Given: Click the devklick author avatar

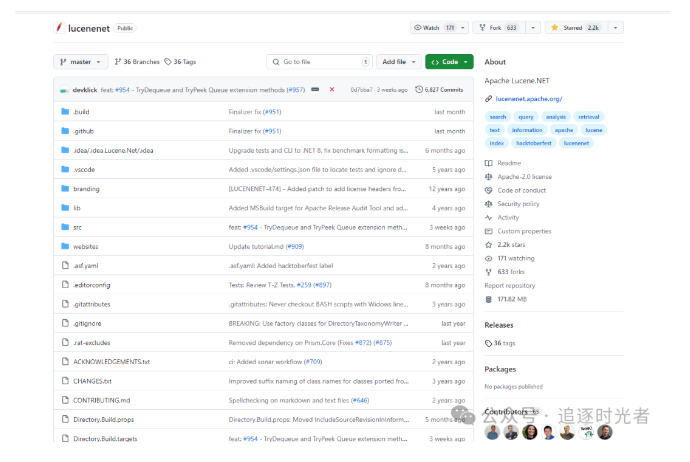Looking at the screenshot, I should pos(64,90).
